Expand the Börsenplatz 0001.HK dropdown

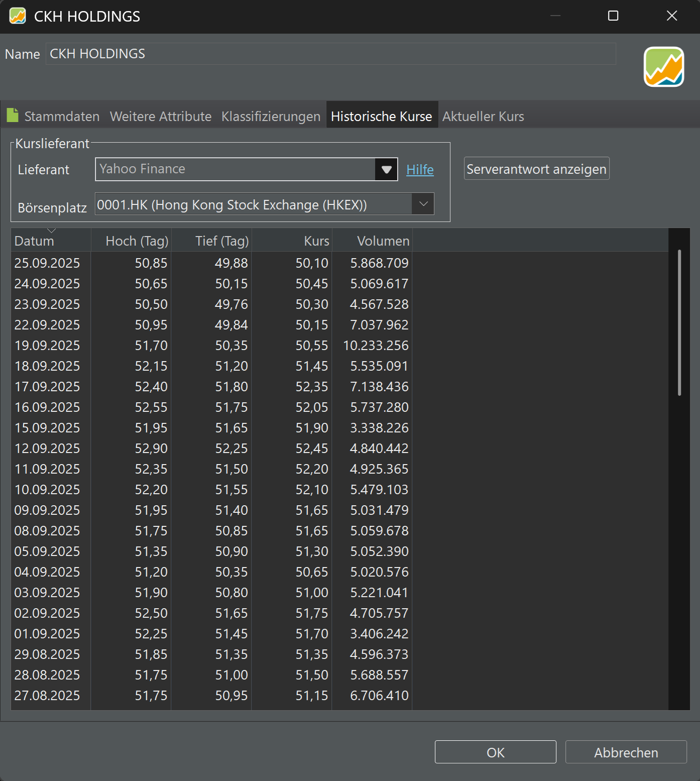pyautogui.click(x=423, y=204)
